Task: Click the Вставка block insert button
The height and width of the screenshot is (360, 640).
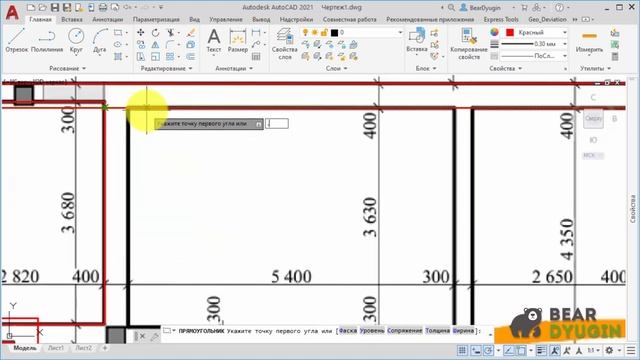Action: 417,40
